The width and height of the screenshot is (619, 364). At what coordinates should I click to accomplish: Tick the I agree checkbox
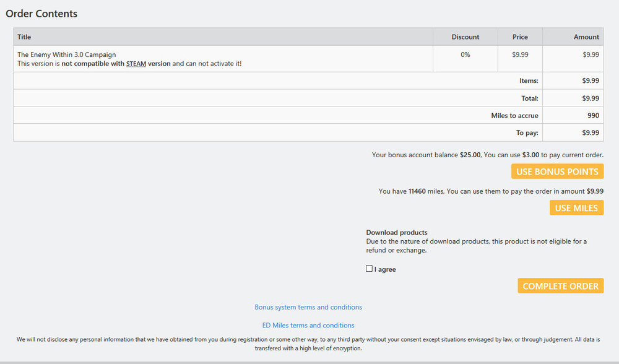[x=370, y=269]
